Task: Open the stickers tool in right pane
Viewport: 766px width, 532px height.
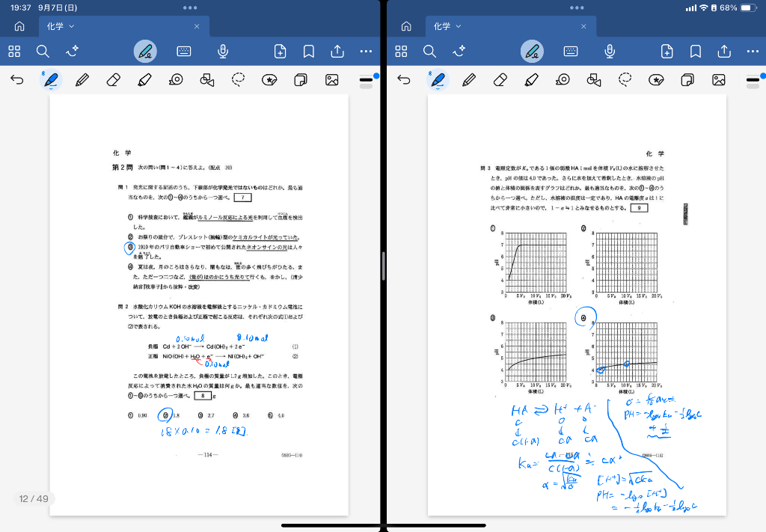Action: [656, 80]
